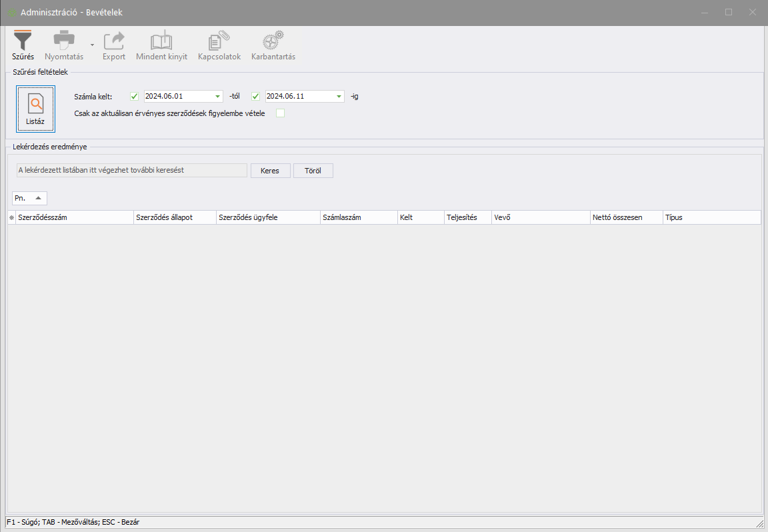Open the Pn. currency dropdown
The width and height of the screenshot is (768, 532).
[38, 198]
